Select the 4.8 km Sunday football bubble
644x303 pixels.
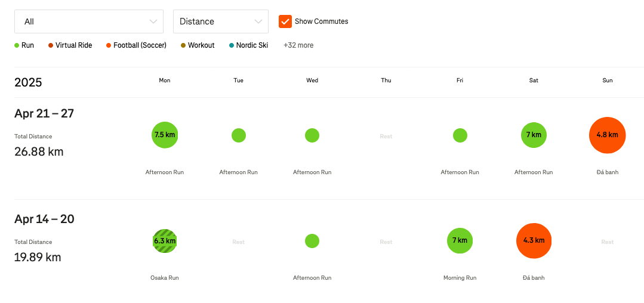[x=607, y=135]
